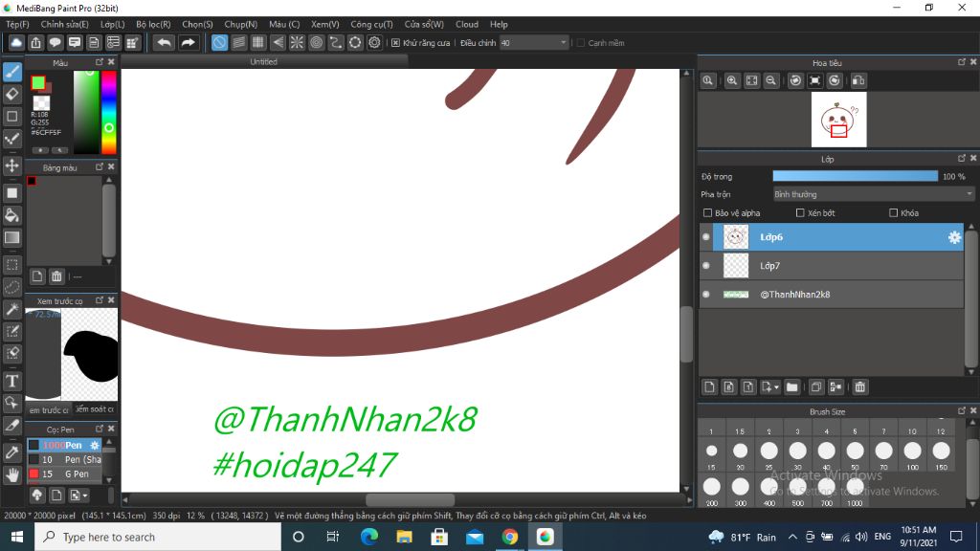Add a new layer folder
Viewport: 980px width, 551px height.
pyautogui.click(x=791, y=387)
